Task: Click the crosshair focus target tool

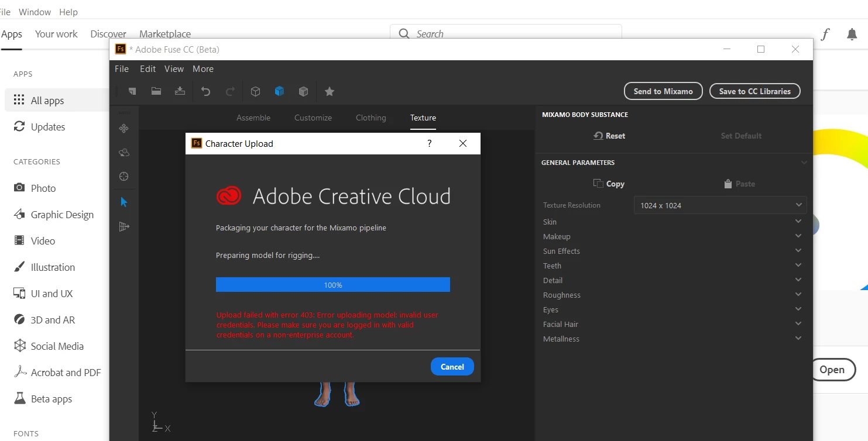Action: pos(123,177)
